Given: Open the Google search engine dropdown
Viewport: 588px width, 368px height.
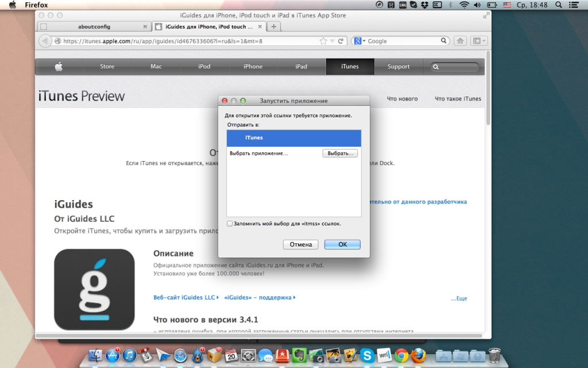Looking at the screenshot, I should tap(360, 41).
